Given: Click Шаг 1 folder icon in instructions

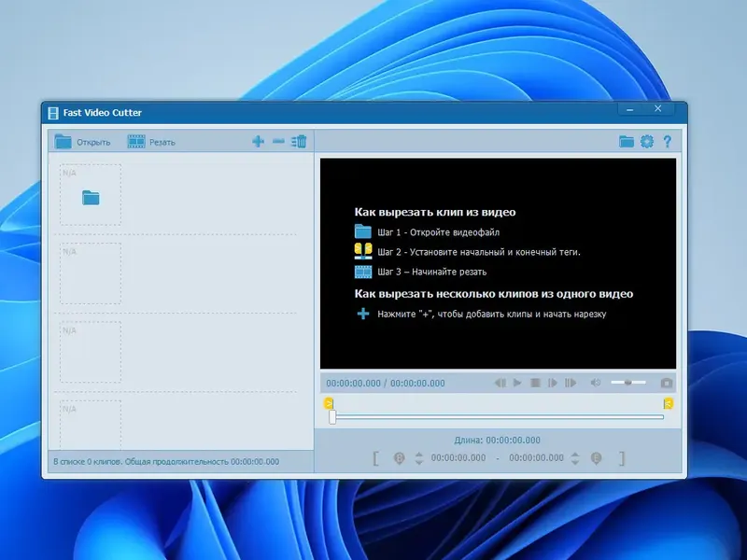Looking at the screenshot, I should 363,231.
